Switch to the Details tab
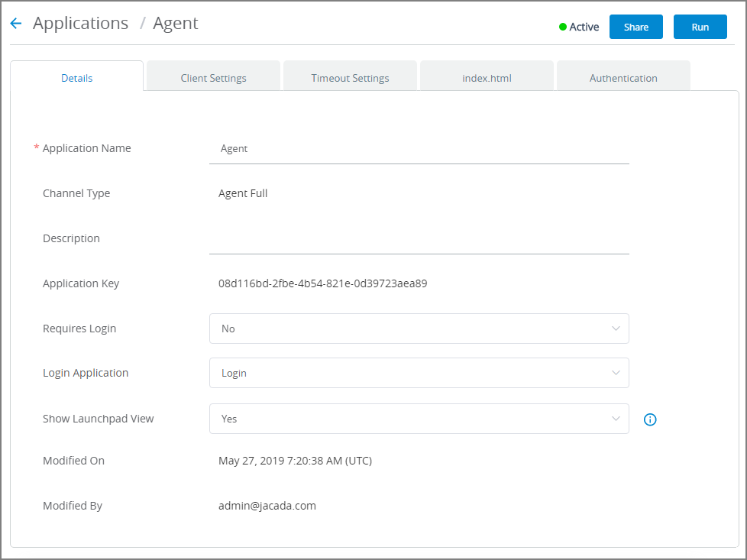 (76, 76)
